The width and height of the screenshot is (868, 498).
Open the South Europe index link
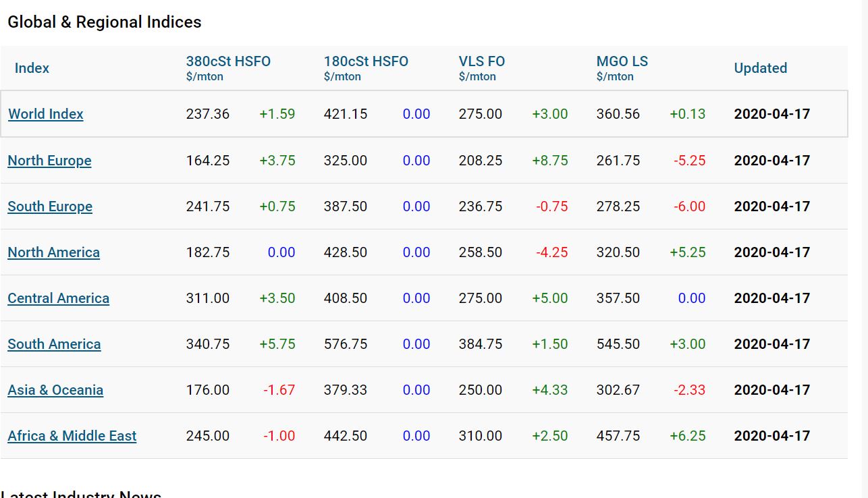pos(50,206)
